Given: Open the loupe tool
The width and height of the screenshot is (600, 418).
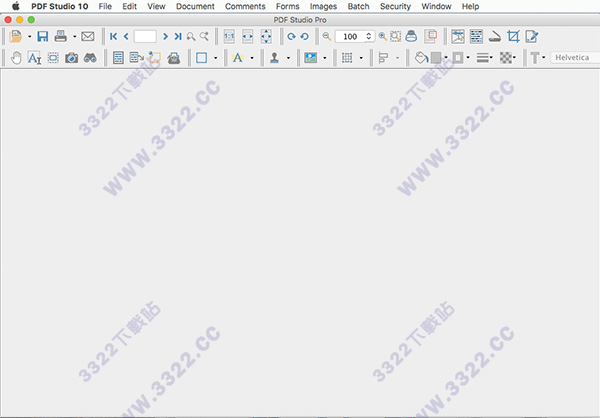Looking at the screenshot, I should coord(411,36).
